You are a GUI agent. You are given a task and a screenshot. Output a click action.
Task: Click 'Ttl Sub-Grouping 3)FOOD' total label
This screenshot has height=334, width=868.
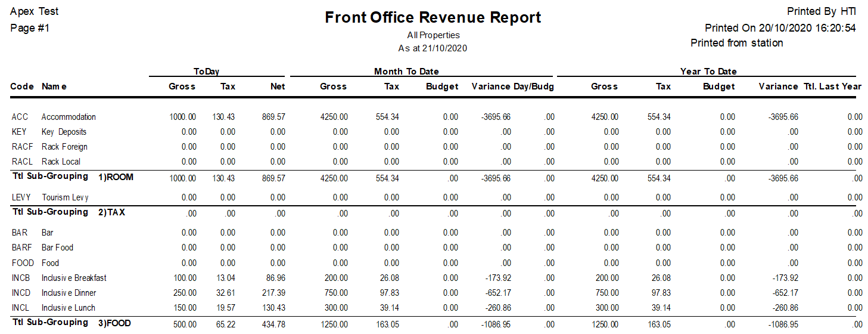(71, 323)
